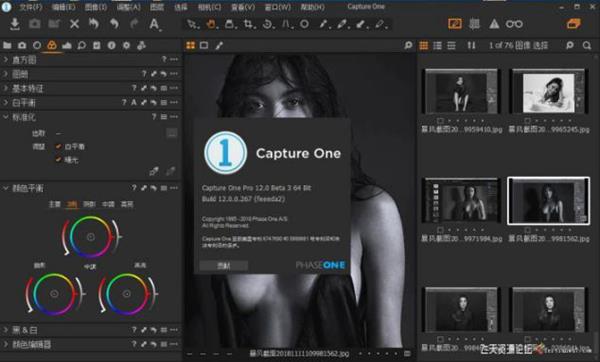
Task: Open the 文件(F) menu
Action: click(31, 7)
